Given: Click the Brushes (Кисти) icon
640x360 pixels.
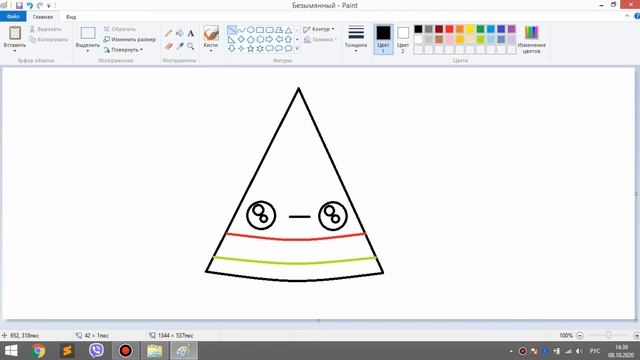Looking at the screenshot, I should 211,33.
